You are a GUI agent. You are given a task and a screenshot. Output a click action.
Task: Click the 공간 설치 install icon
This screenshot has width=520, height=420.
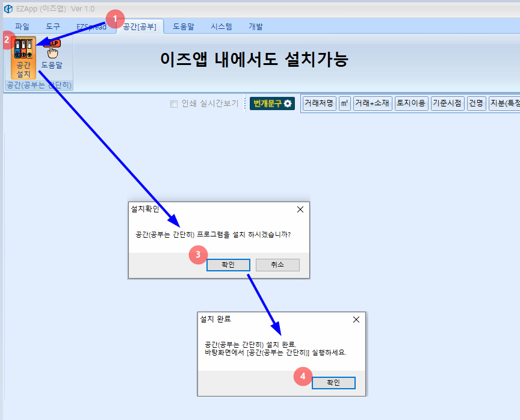coord(23,58)
